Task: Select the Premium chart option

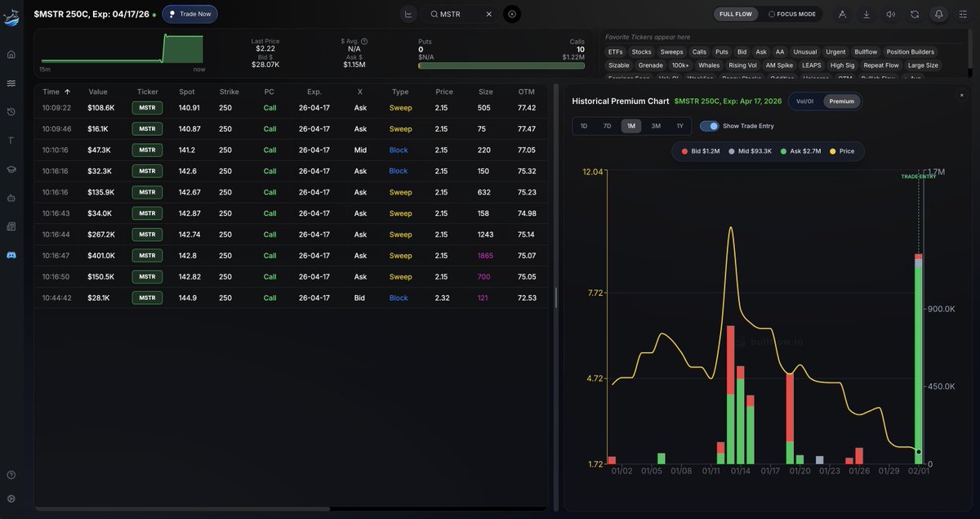Action: click(842, 101)
